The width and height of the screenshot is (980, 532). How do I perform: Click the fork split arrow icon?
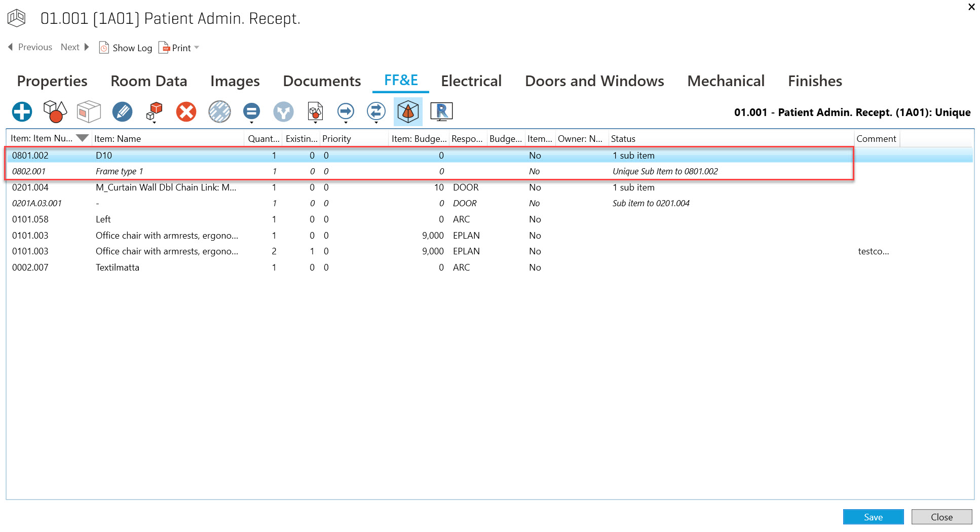(283, 112)
